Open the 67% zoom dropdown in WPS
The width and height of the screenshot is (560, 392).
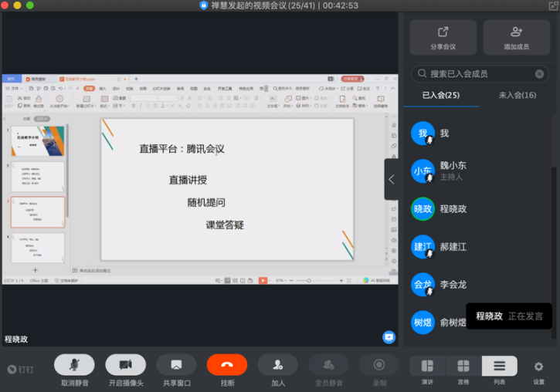pos(281,281)
